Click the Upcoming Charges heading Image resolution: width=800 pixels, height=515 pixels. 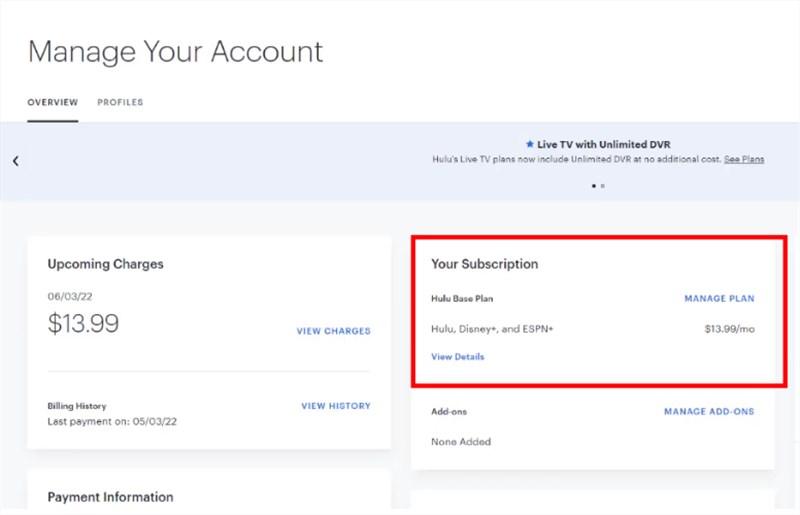pos(106,264)
